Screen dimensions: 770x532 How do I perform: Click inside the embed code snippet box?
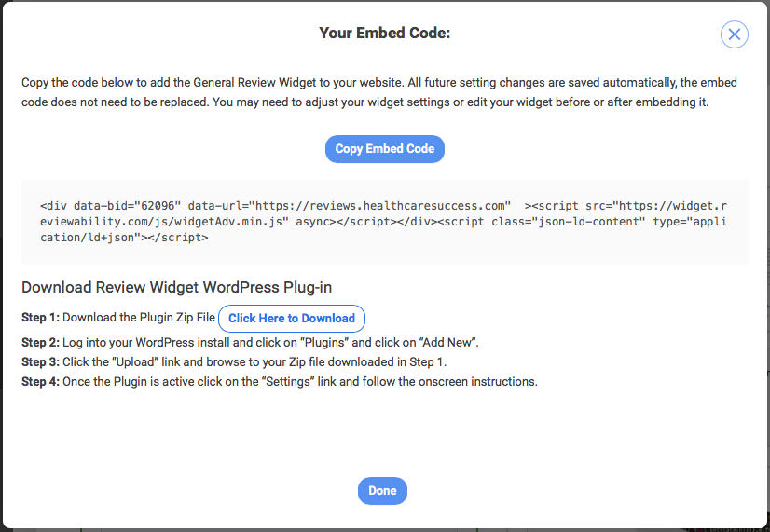point(384,222)
